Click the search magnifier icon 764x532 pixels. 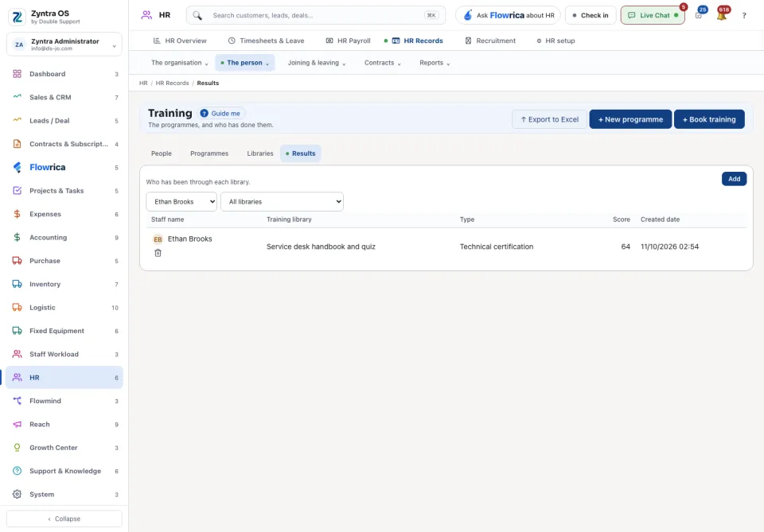click(x=197, y=16)
